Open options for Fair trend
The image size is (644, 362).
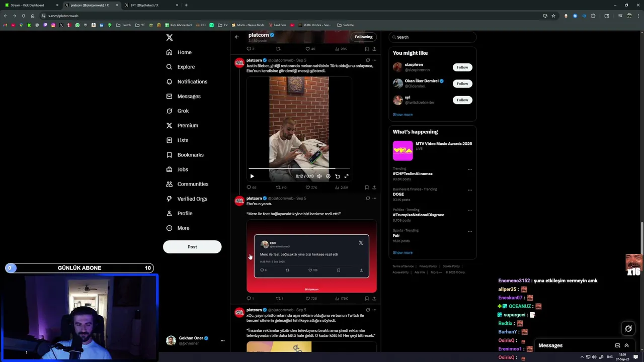[470, 231]
